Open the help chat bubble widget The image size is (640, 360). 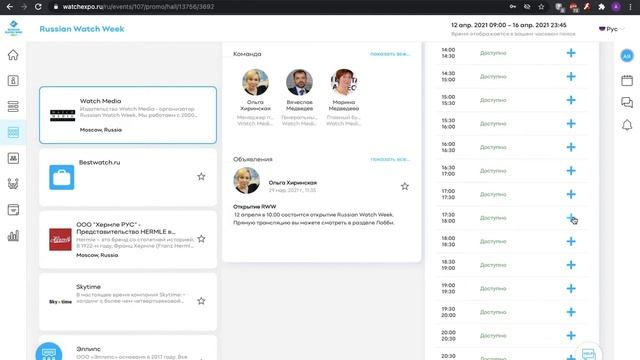click(x=588, y=354)
